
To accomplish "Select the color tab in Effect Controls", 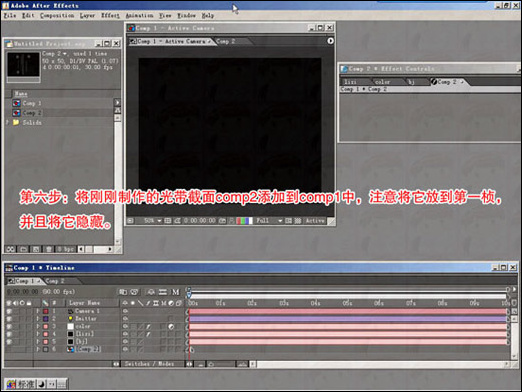I will (382, 82).
